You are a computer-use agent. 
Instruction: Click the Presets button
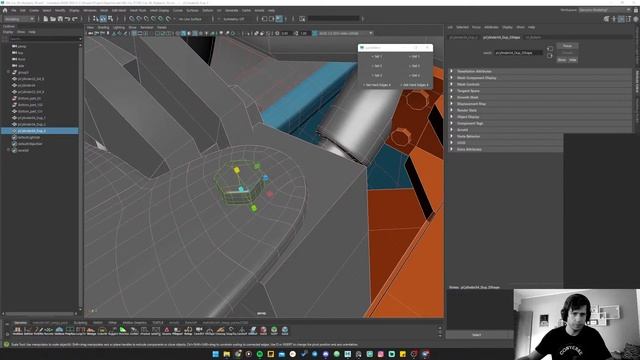pyautogui.click(x=567, y=53)
